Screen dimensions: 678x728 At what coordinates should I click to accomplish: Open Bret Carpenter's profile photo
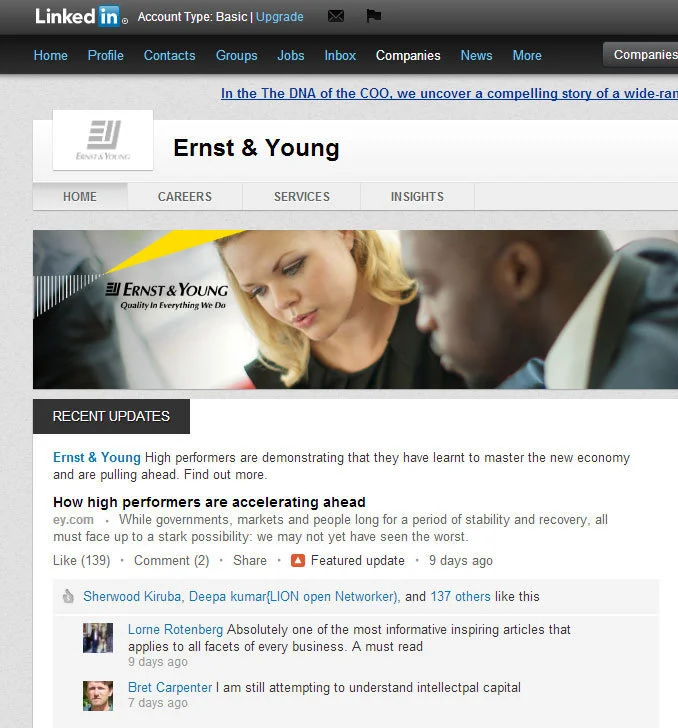pos(98,696)
